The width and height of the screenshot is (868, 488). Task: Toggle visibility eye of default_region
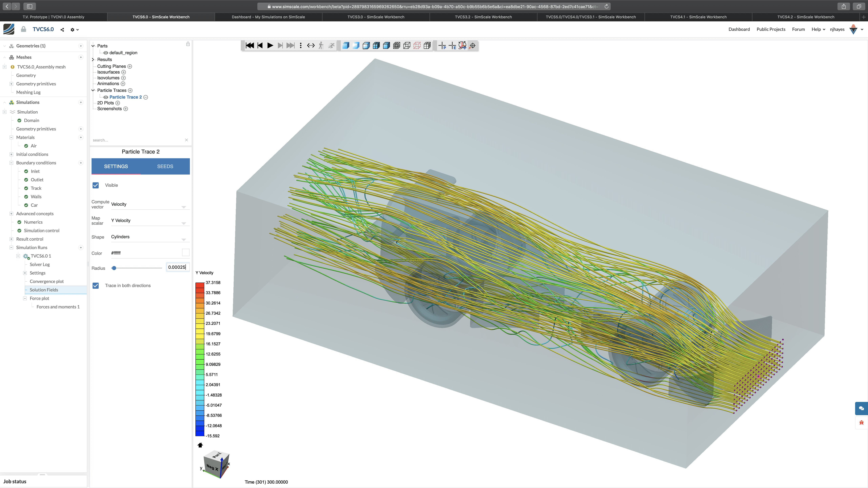(x=106, y=53)
